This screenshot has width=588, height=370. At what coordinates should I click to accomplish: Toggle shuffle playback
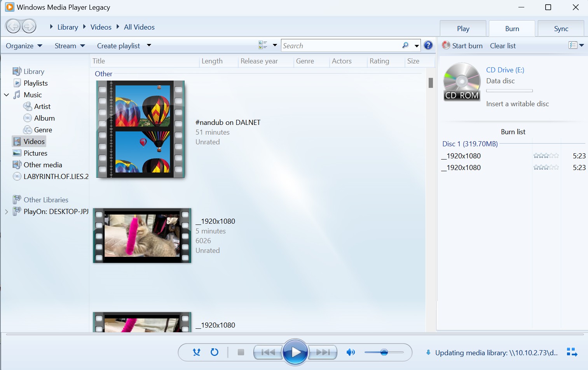tap(196, 352)
